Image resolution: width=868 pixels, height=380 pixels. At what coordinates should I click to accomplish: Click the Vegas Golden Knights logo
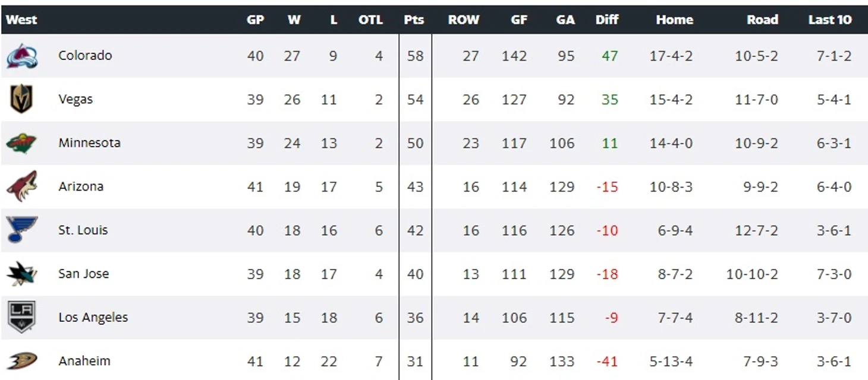(x=21, y=99)
